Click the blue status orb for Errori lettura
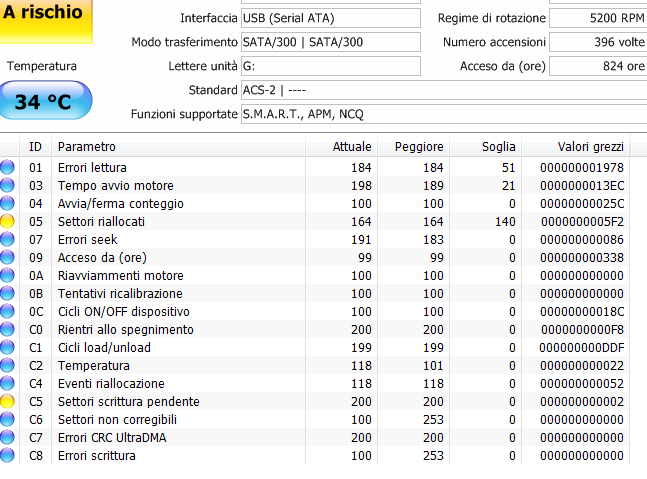 coord(8,167)
